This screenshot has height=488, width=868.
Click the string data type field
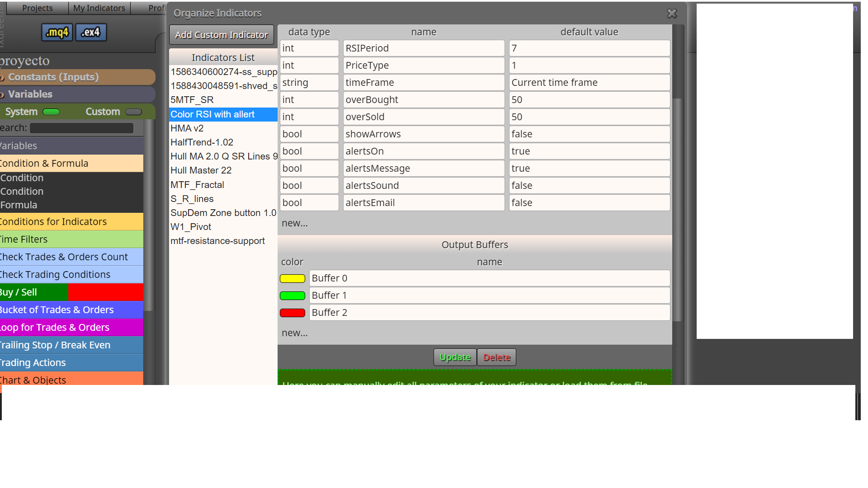(x=309, y=83)
